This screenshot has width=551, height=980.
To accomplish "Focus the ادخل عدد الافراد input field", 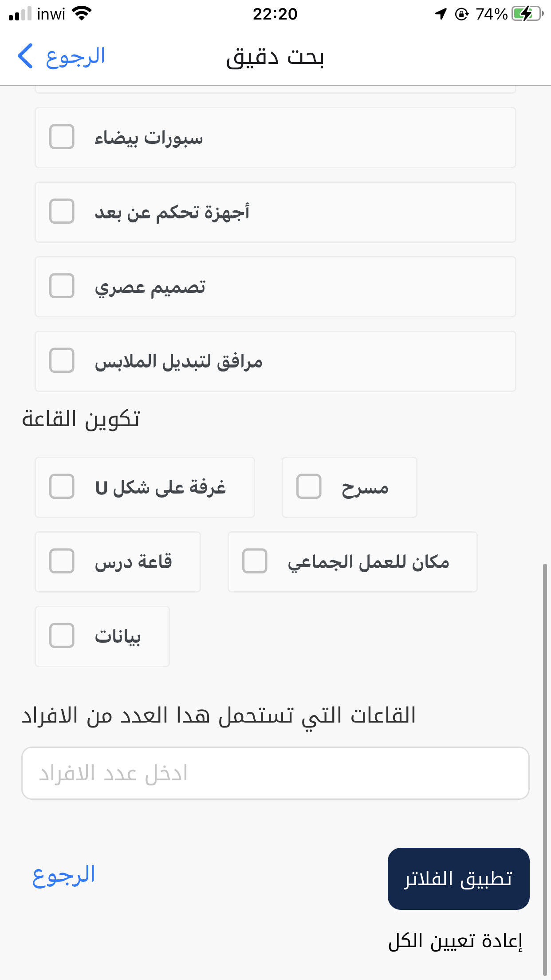I will tap(275, 773).
